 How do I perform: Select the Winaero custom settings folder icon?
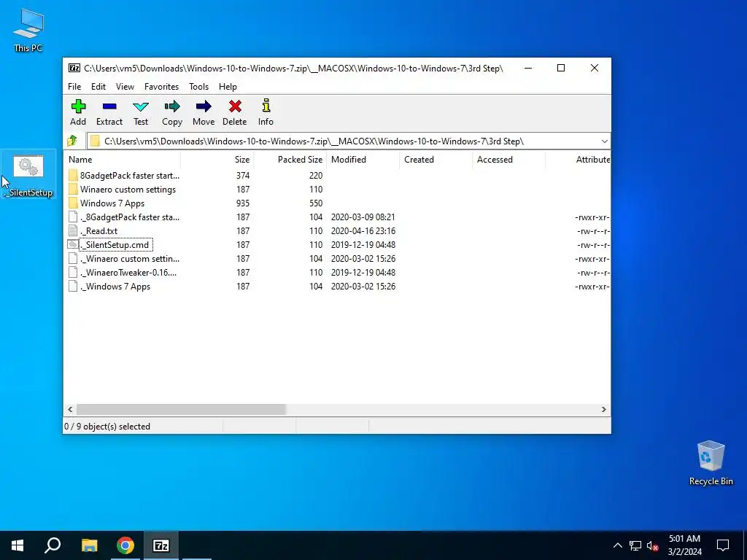[73, 189]
